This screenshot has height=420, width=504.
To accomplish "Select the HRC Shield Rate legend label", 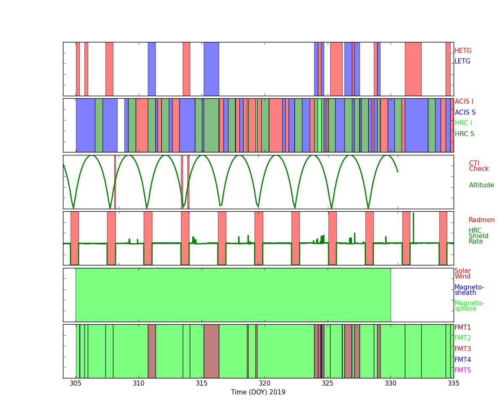I will pos(478,236).
